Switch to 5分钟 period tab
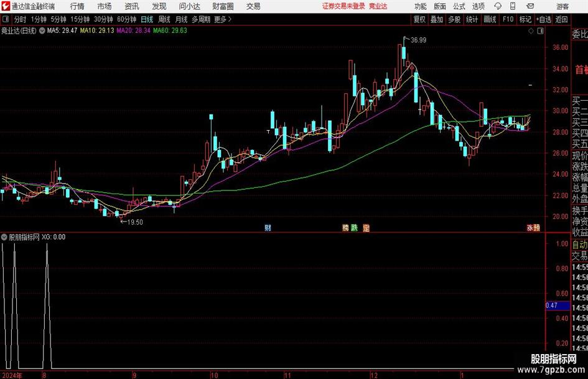 click(58, 19)
